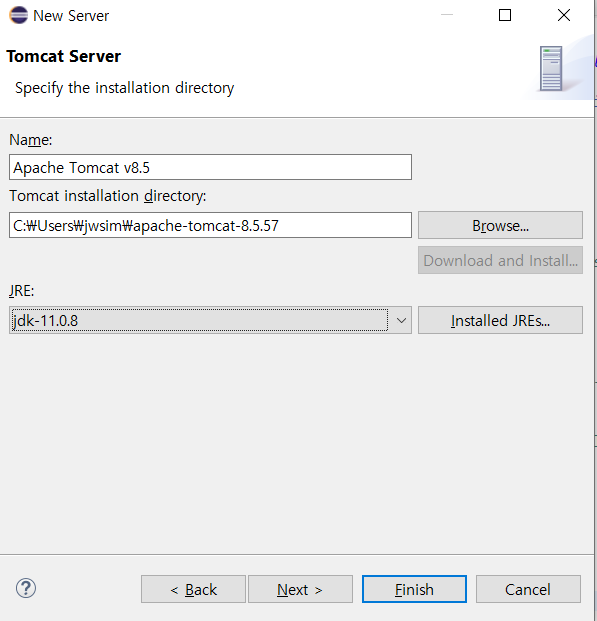Go back to the previous wizard page
The image size is (597, 621).
tap(193, 589)
